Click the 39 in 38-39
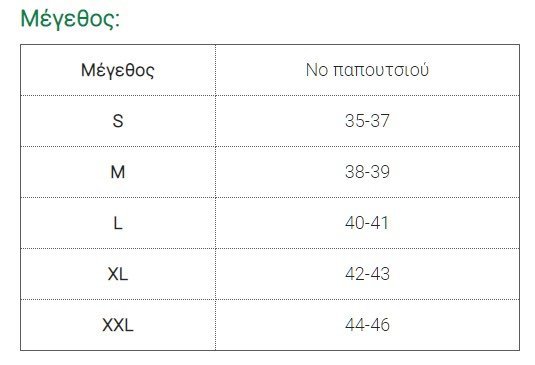The width and height of the screenshot is (535, 365). click(380, 172)
